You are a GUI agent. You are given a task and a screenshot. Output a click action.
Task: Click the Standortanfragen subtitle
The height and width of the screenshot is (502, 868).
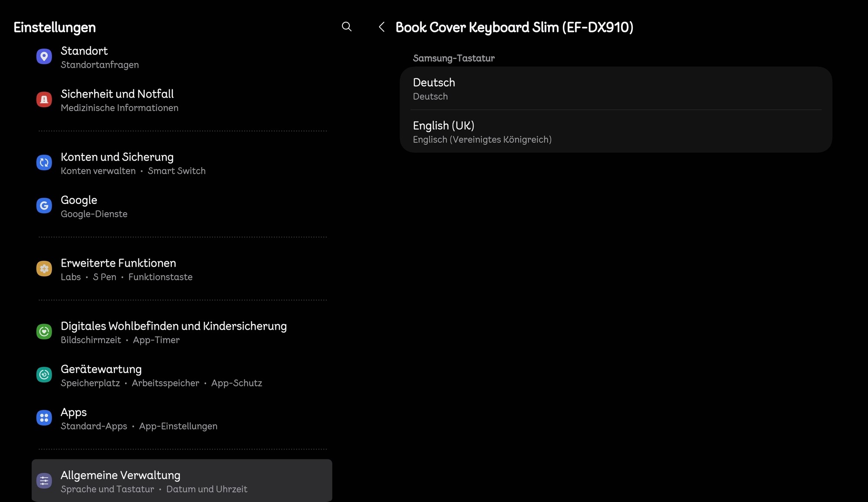coord(100,65)
